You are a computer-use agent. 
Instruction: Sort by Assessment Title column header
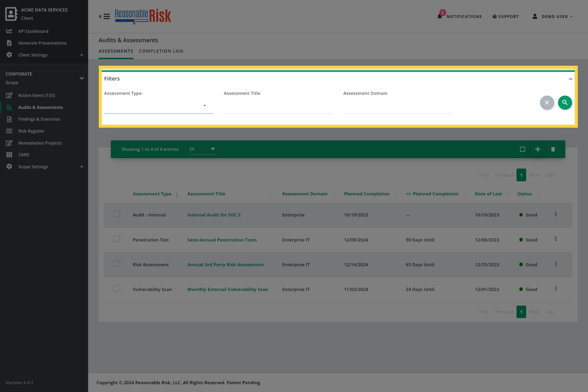206,194
